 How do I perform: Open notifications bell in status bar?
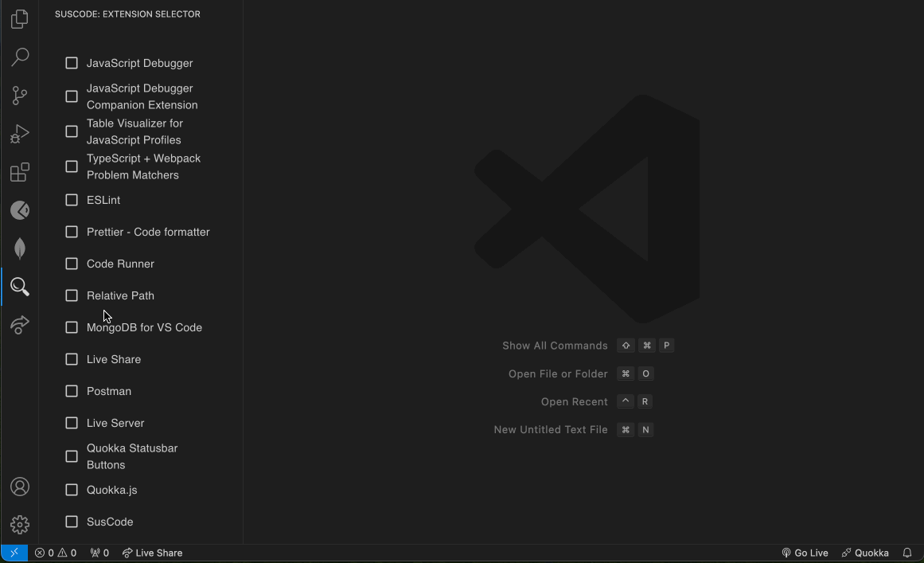(907, 553)
